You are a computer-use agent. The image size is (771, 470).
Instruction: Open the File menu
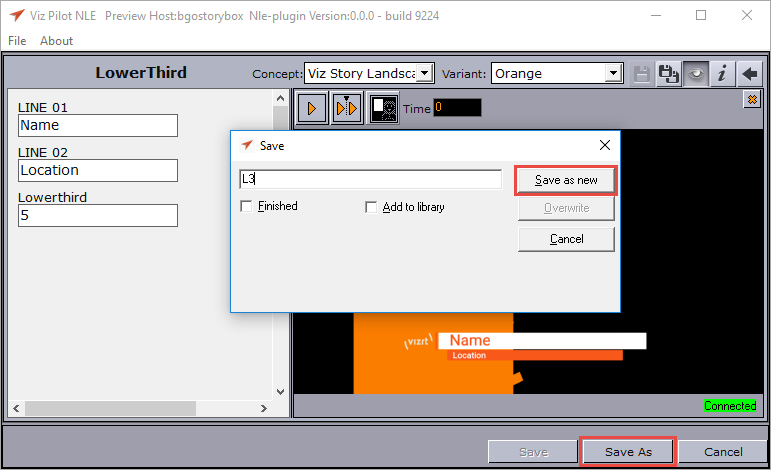(x=17, y=41)
